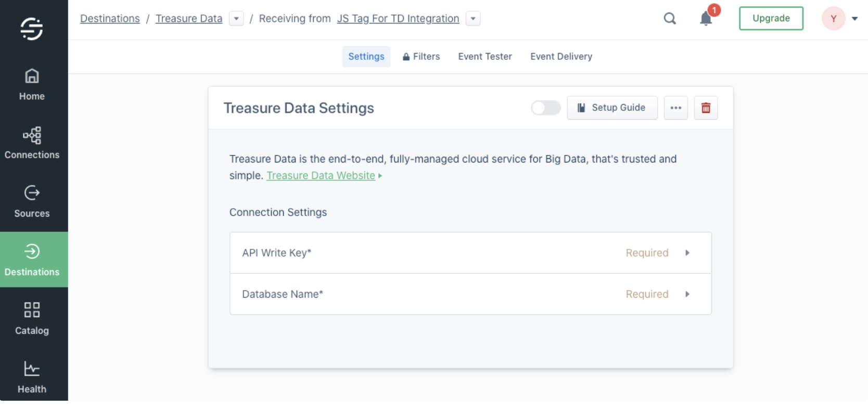Open the Sources section
This screenshot has height=405, width=868.
(x=32, y=202)
